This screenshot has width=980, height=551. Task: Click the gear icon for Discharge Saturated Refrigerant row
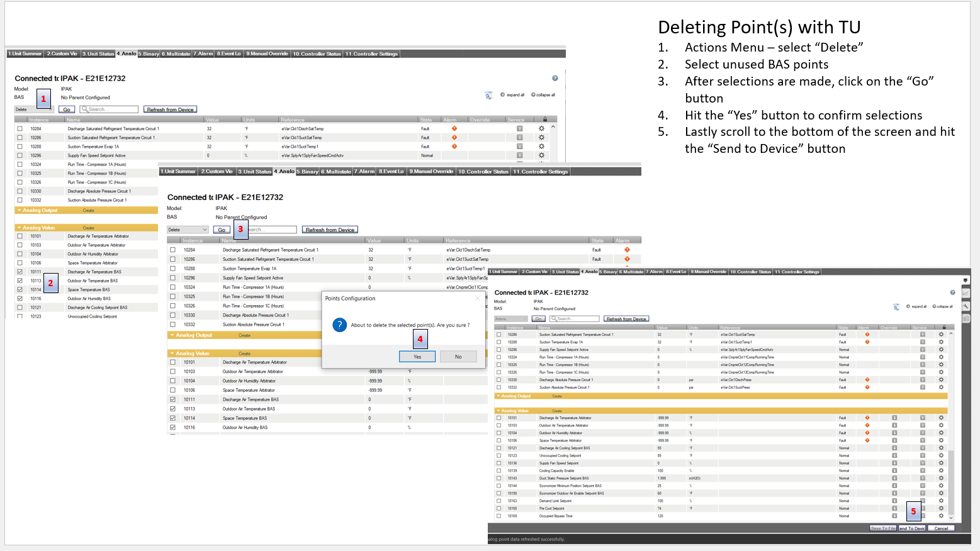(541, 128)
